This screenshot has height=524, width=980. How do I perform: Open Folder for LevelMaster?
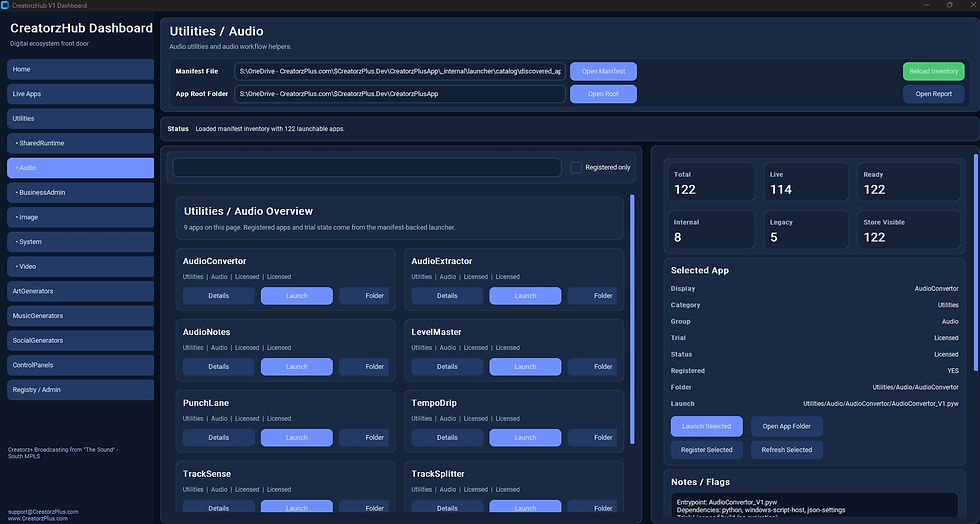[594, 366]
